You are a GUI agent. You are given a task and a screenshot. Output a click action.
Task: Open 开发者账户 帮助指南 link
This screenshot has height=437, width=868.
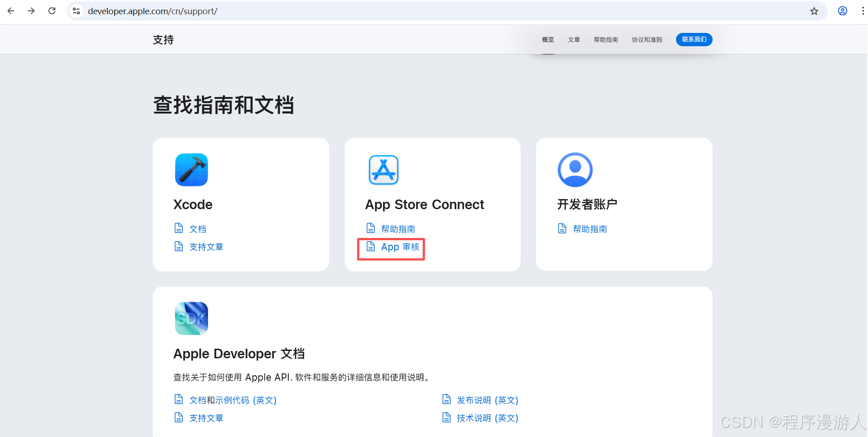(590, 229)
